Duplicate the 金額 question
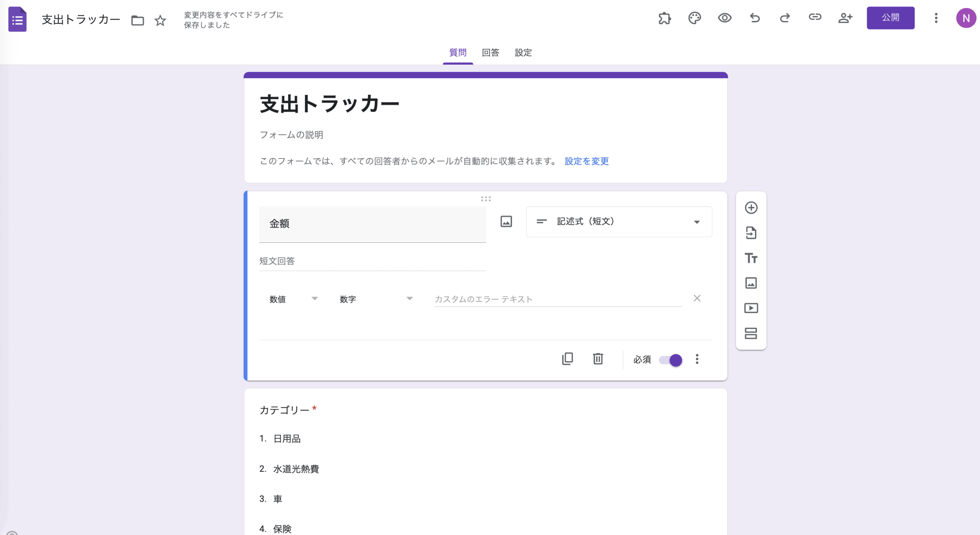The height and width of the screenshot is (535, 980). point(567,359)
